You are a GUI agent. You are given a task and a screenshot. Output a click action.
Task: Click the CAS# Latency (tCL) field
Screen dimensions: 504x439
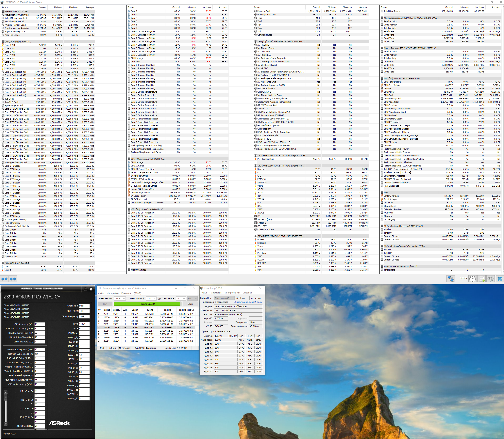pos(40,324)
